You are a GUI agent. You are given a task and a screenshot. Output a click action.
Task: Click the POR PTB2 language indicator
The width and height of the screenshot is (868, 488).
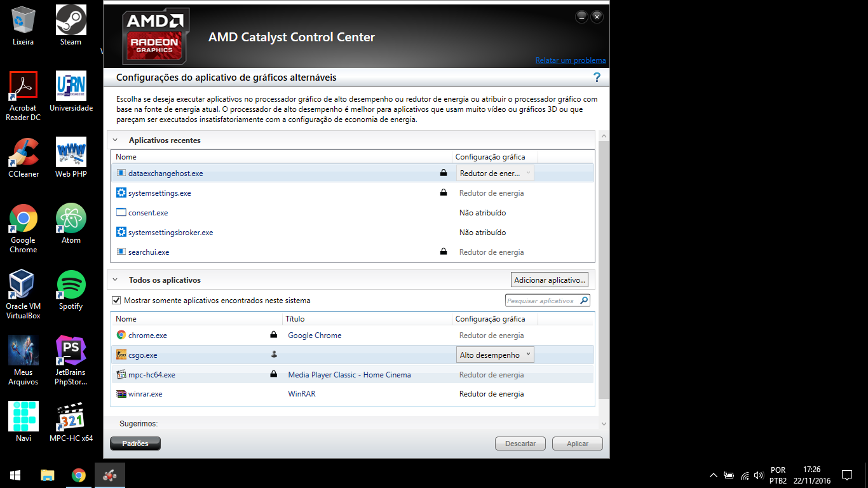[778, 475]
